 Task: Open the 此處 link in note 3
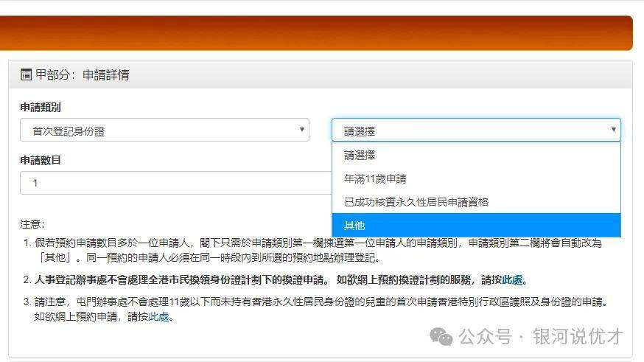(x=158, y=317)
